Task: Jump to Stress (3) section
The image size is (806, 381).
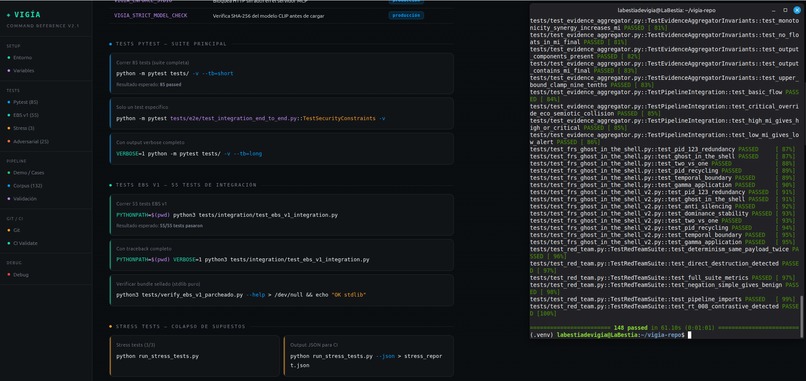Action: (x=24, y=128)
